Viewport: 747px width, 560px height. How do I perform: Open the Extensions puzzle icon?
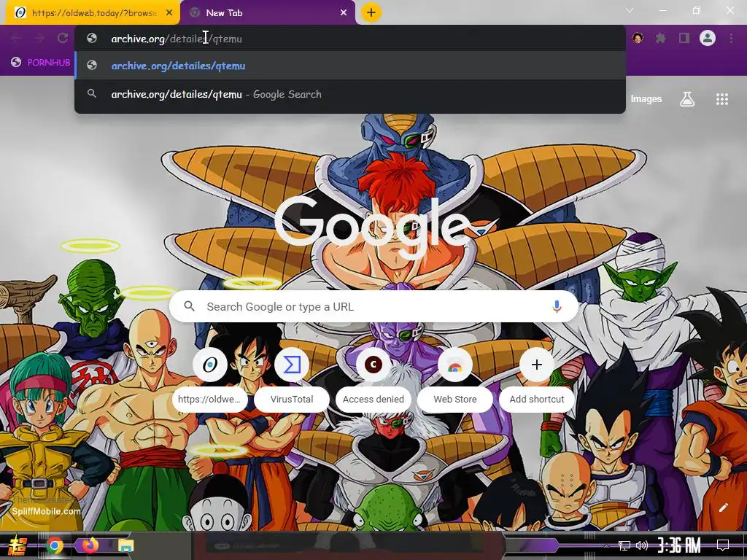point(661,38)
